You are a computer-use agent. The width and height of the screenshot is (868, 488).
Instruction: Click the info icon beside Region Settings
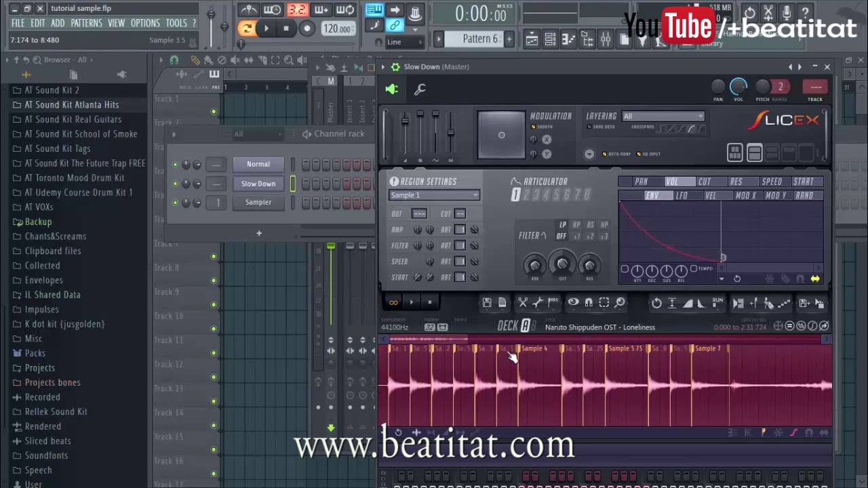(x=394, y=182)
